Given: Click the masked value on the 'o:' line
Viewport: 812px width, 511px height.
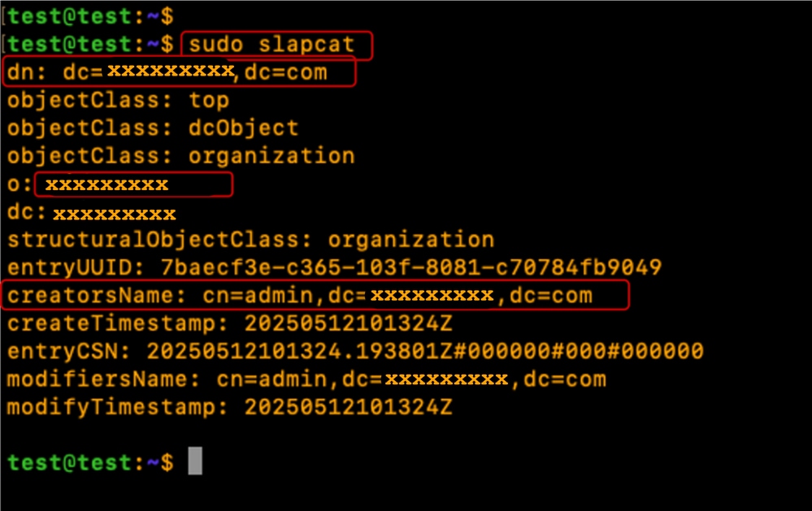Looking at the screenshot, I should pos(106,184).
